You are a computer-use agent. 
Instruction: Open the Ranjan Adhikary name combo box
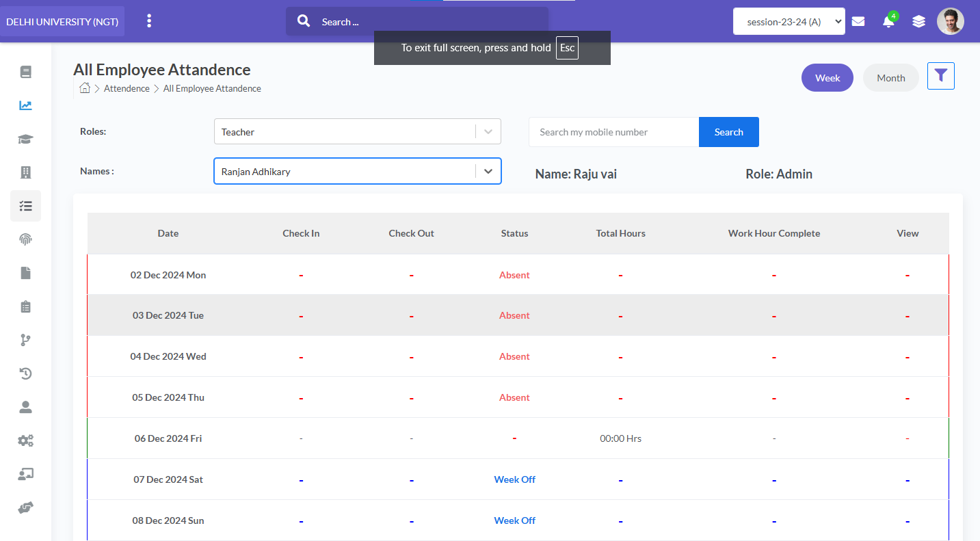pyautogui.click(x=358, y=171)
